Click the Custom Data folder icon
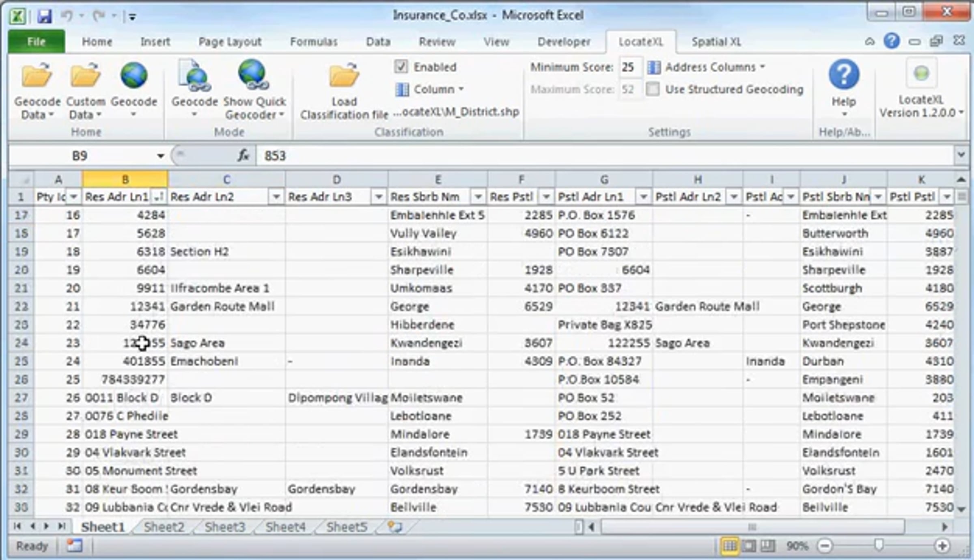Screen dimensions: 974x560 pos(85,76)
